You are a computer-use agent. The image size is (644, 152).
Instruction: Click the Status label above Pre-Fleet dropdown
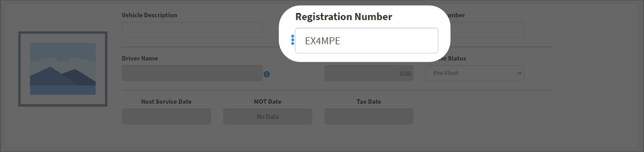pyautogui.click(x=457, y=58)
